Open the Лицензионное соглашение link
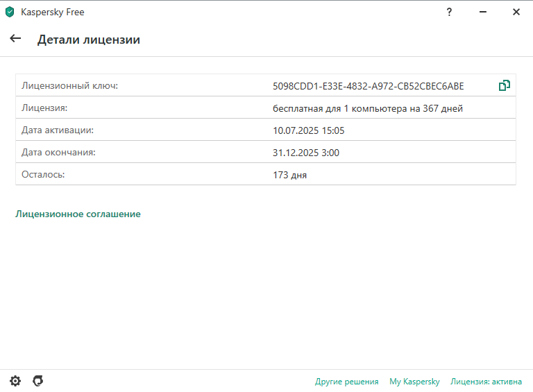Image resolution: width=533 pixels, height=392 pixels. [x=78, y=214]
